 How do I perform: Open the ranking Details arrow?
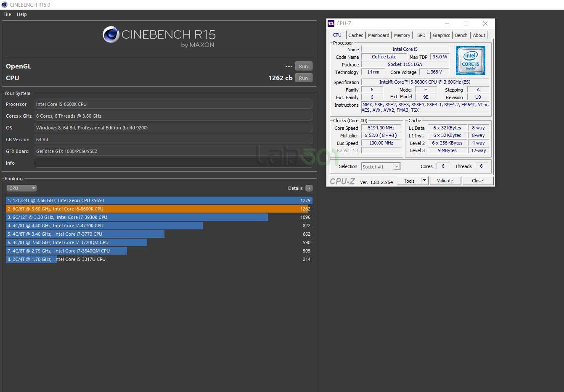(309, 188)
